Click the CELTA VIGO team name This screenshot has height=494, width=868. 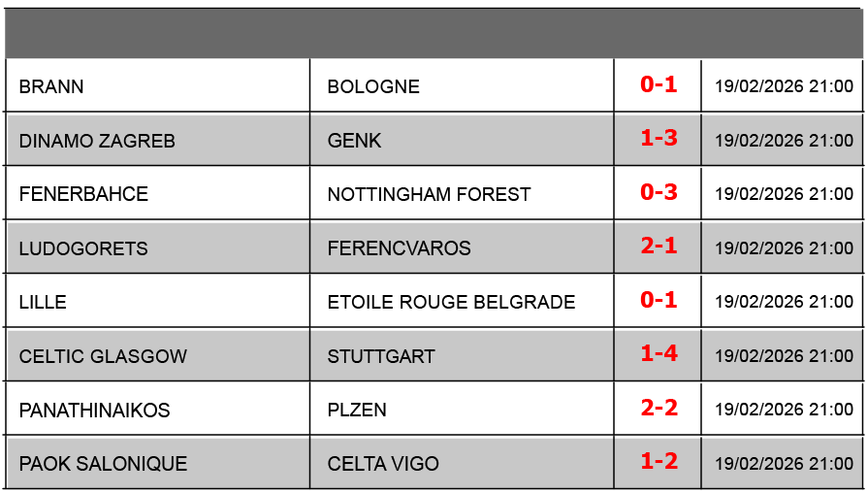(383, 464)
